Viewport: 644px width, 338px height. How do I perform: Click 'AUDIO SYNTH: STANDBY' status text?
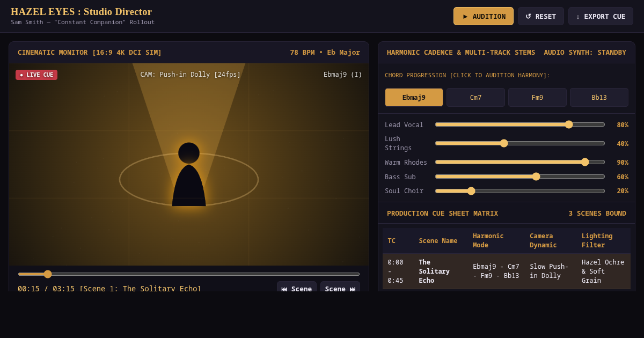coord(585,52)
